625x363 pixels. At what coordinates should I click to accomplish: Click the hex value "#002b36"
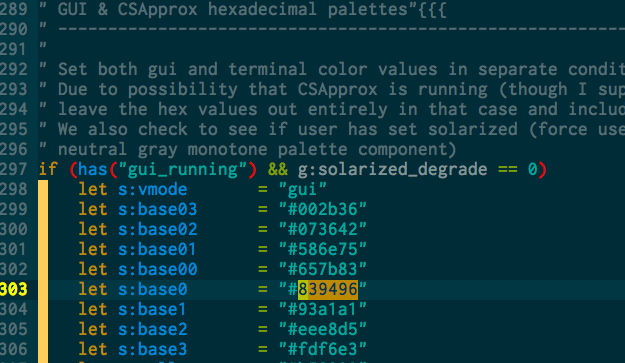(x=322, y=209)
